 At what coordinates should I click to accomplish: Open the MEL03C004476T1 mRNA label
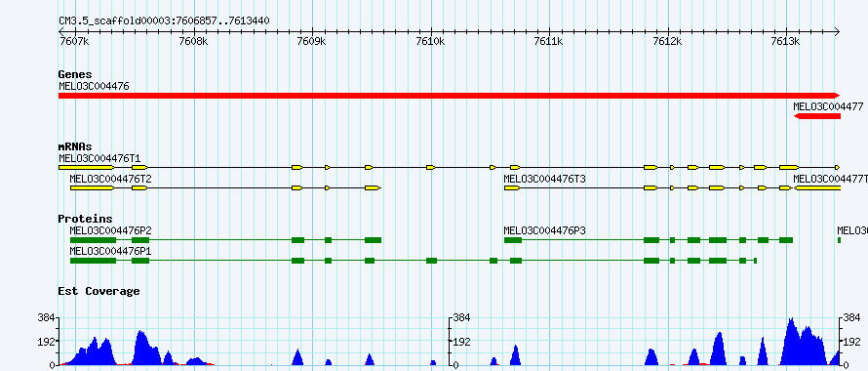point(99,158)
